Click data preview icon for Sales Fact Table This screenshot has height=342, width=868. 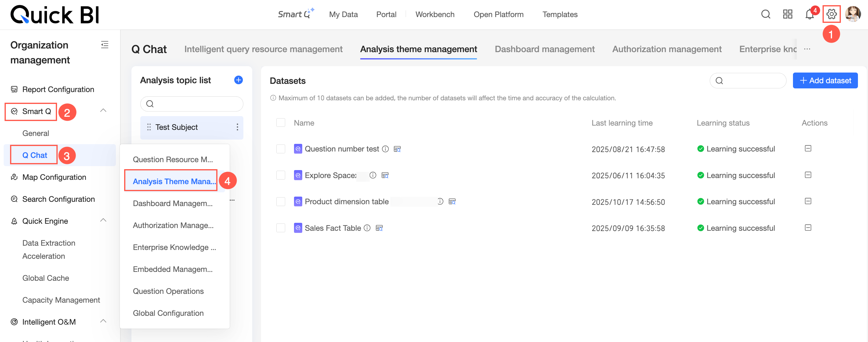pyautogui.click(x=379, y=228)
